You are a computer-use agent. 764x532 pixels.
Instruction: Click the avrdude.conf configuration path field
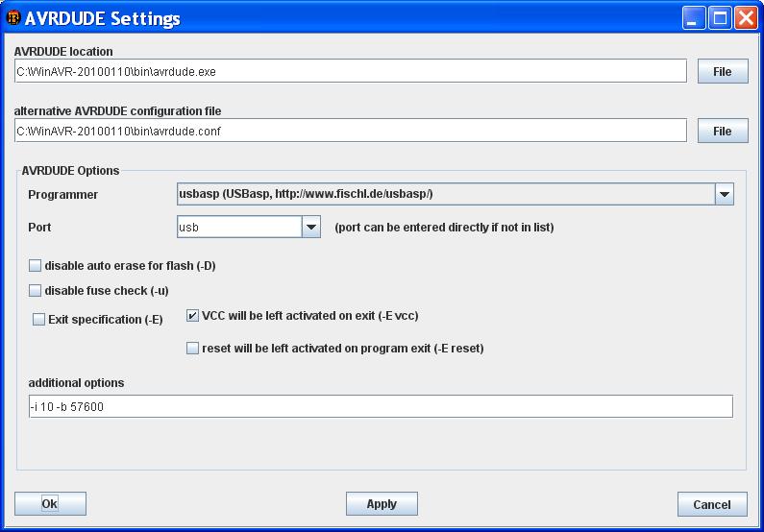coord(351,131)
